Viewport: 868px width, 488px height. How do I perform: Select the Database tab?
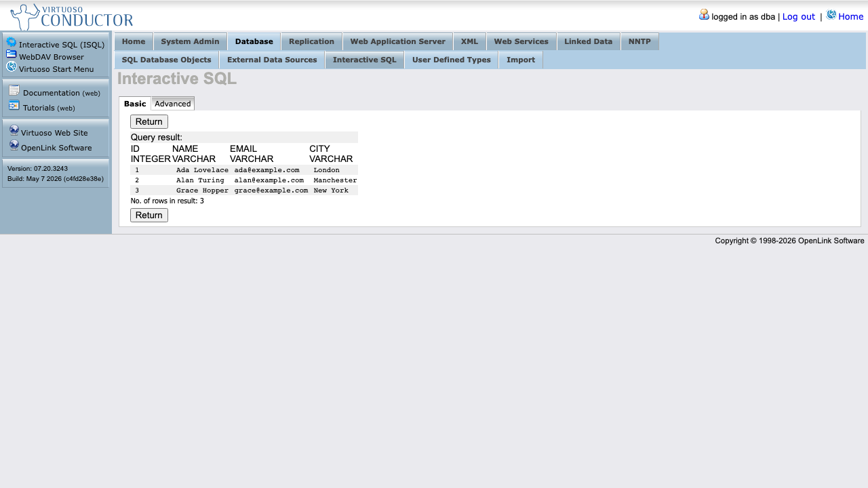[x=254, y=41]
